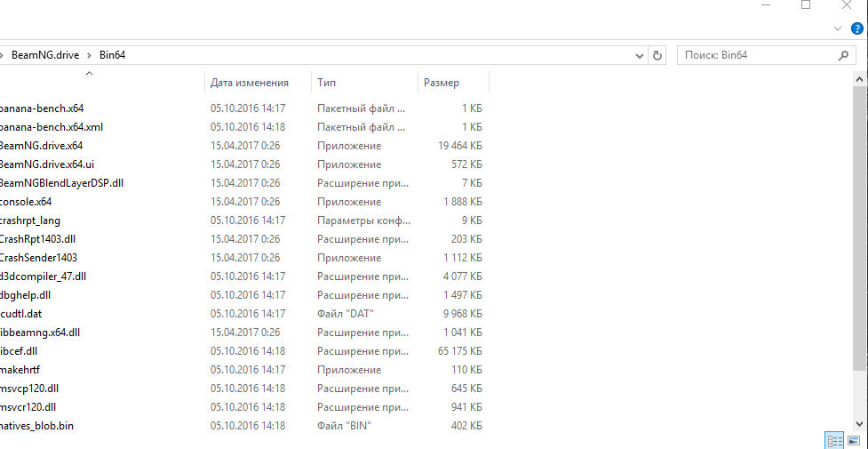Open chevron between BeamNG.drive and Bin64
The height and width of the screenshot is (449, 868).
tap(89, 55)
